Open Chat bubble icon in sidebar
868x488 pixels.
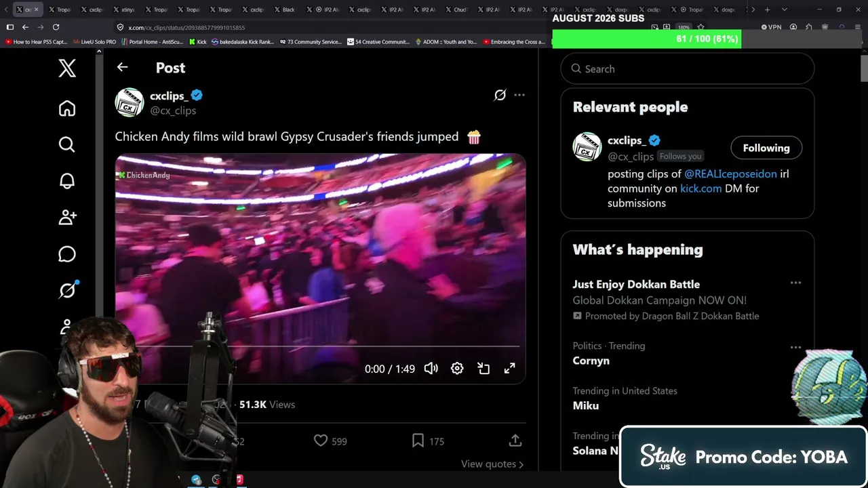tap(67, 253)
